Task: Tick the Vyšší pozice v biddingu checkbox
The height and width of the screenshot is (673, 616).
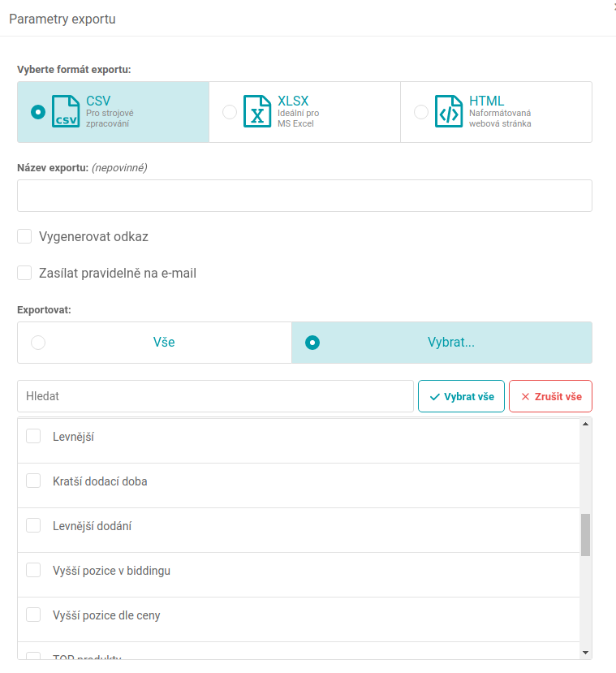Action: coord(33,571)
